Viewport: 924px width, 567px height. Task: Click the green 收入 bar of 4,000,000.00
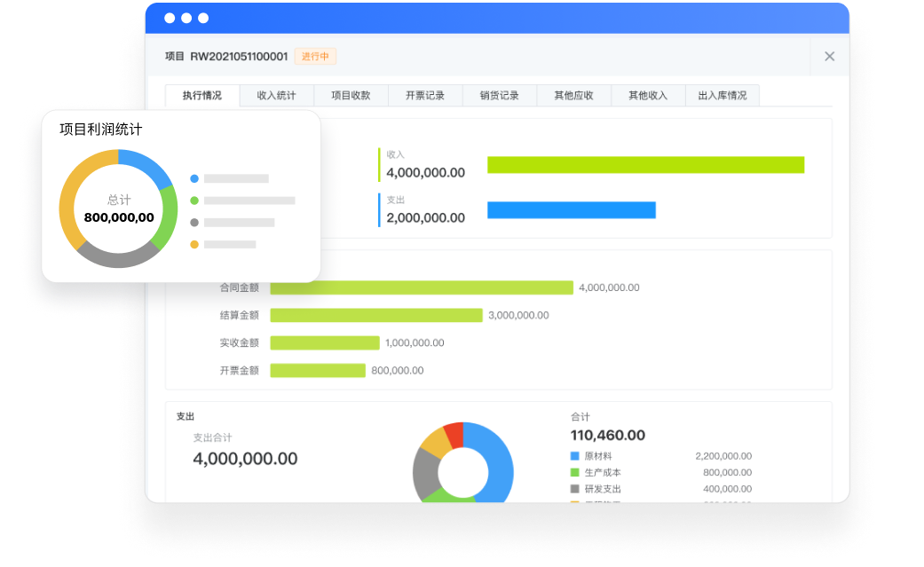pyautogui.click(x=645, y=165)
